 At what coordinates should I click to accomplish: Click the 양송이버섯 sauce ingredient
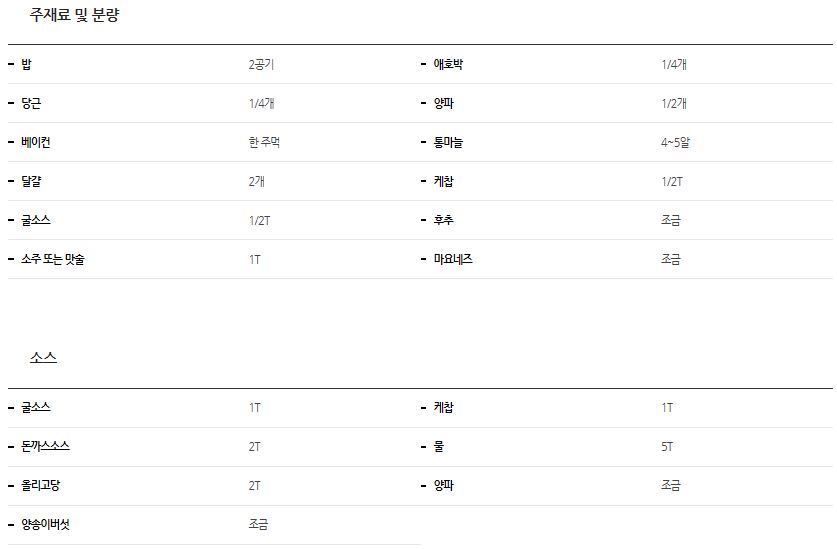click(x=45, y=524)
